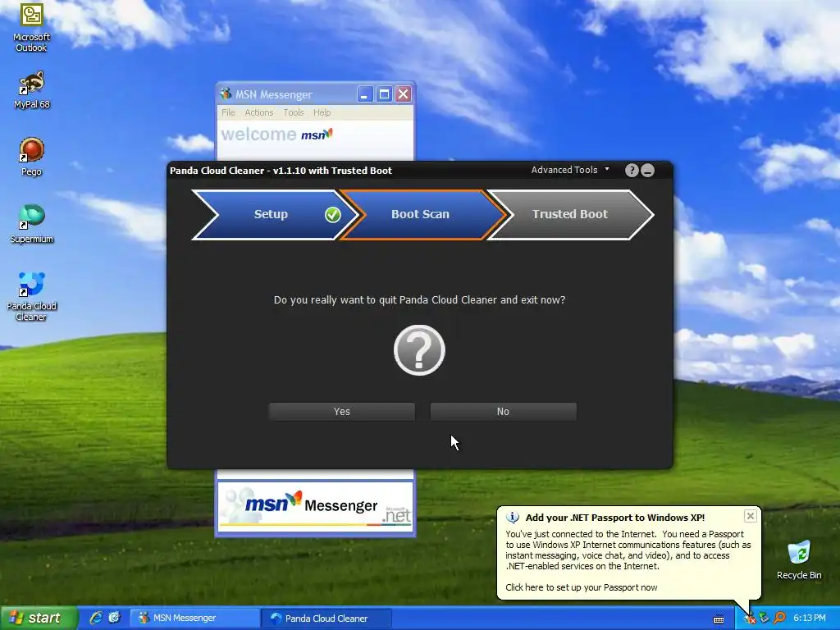Select the MyPal 68 desktop icon
The width and height of the screenshot is (840, 630).
32,90
